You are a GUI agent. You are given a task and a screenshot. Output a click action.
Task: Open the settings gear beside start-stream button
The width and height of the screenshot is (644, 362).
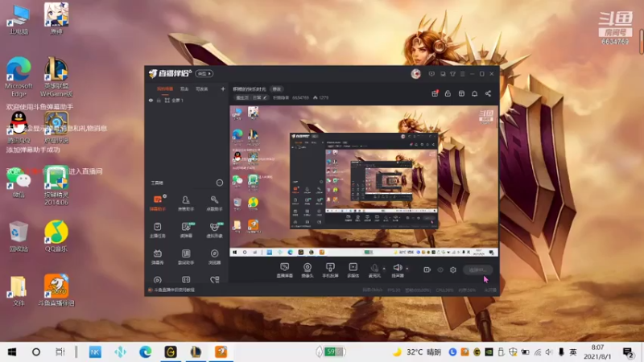453,269
